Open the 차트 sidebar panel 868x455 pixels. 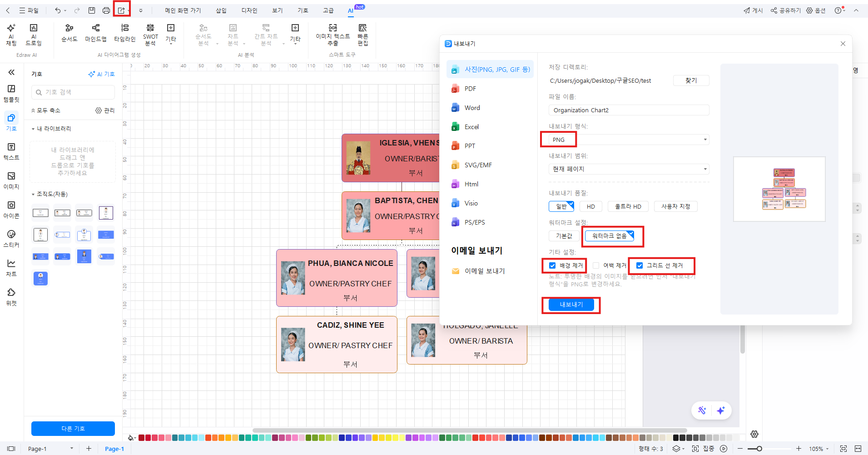tap(11, 268)
